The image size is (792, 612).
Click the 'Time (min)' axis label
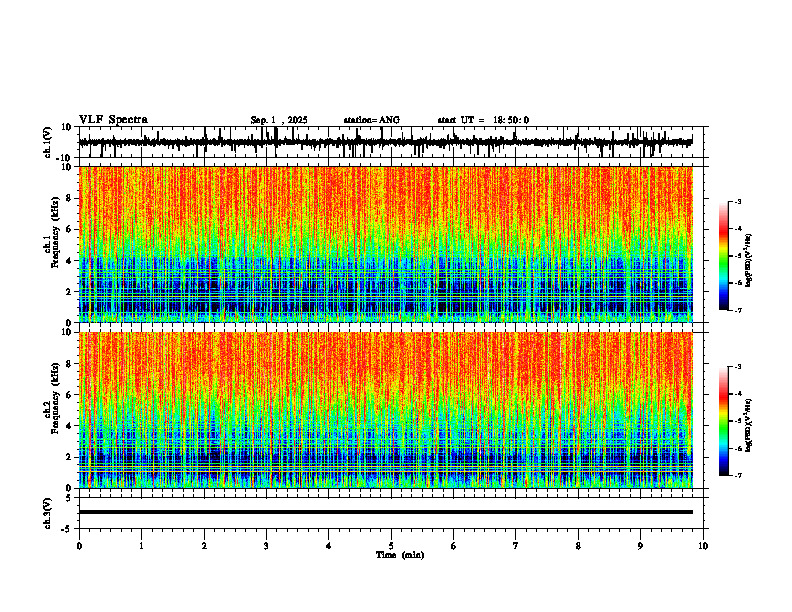(400, 555)
